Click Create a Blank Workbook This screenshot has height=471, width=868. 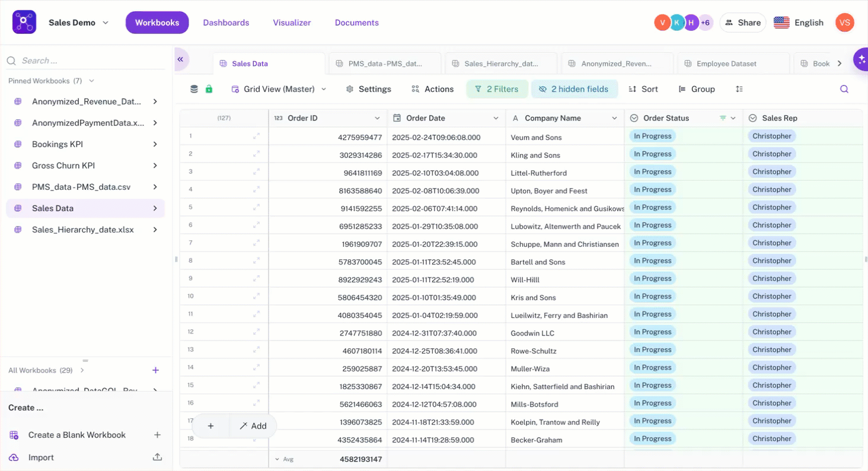pyautogui.click(x=77, y=435)
